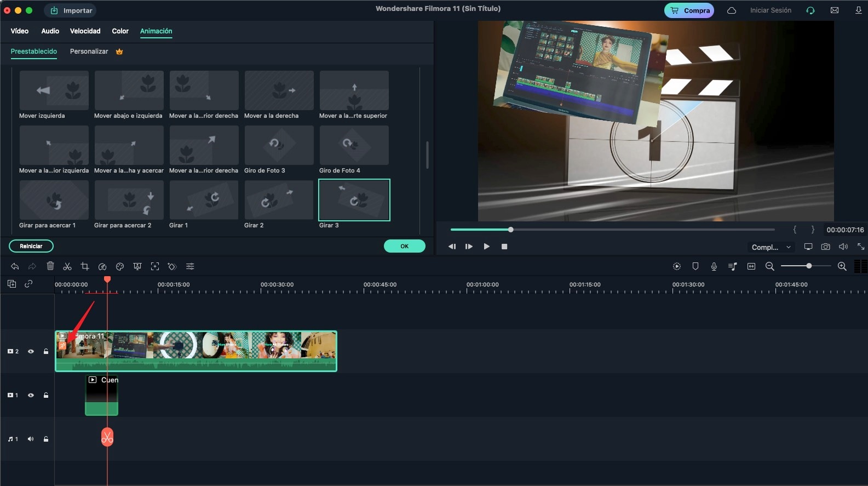Open the audio mixer icon
This screenshot has height=486, width=868.
pos(733,266)
